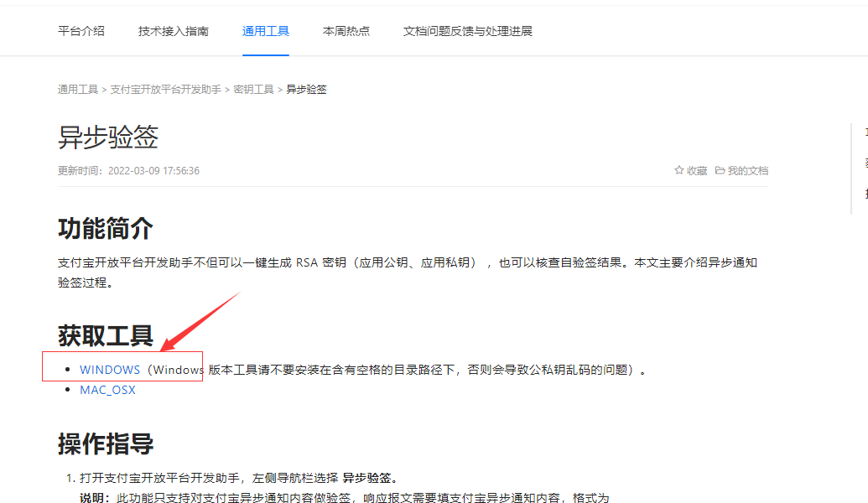Download the MAC_OSX tool link
The height and width of the screenshot is (503, 868).
click(107, 390)
